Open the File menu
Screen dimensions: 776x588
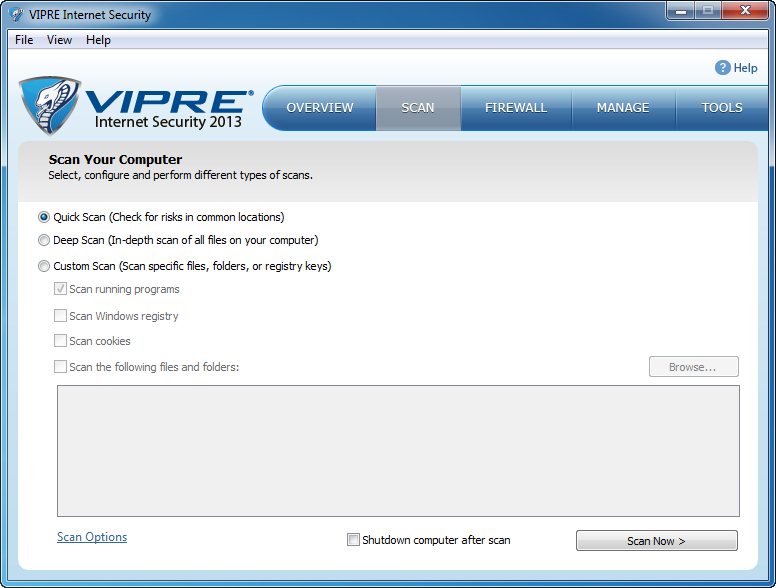[x=24, y=40]
